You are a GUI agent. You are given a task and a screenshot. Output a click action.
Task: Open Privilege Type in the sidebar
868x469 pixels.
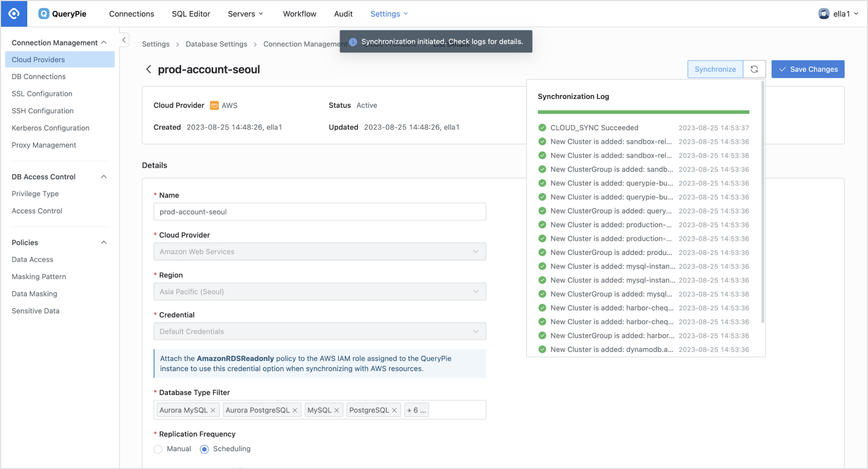click(x=35, y=194)
